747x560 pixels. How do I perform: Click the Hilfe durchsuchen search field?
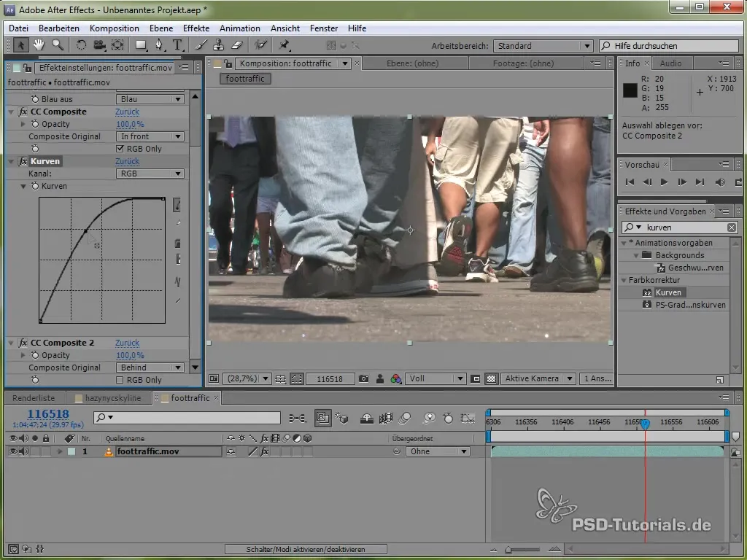pos(669,46)
